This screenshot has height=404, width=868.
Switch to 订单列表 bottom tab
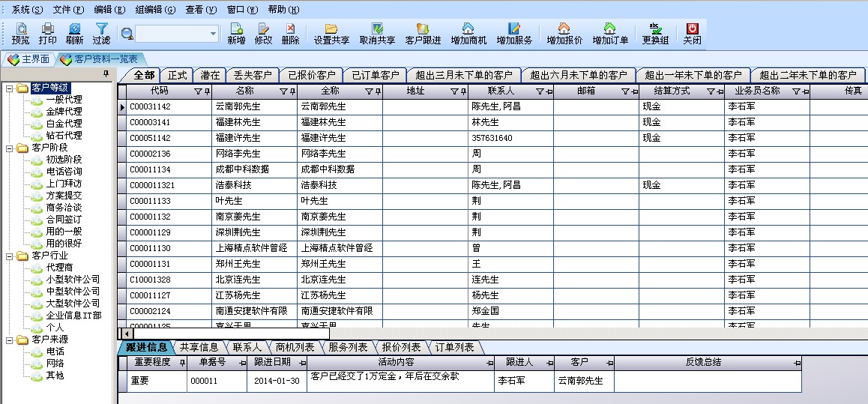coord(454,348)
